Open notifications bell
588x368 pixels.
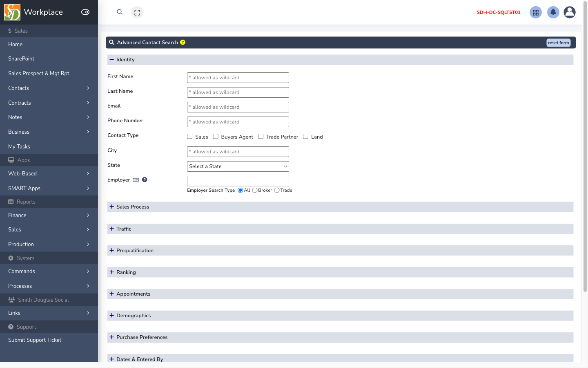(553, 12)
